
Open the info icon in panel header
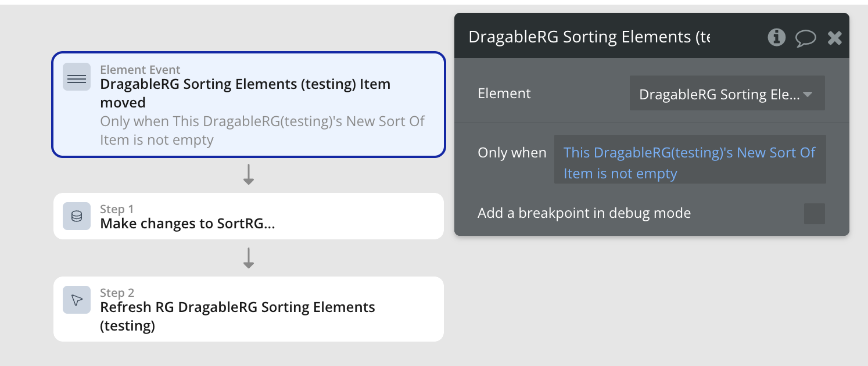tap(776, 38)
